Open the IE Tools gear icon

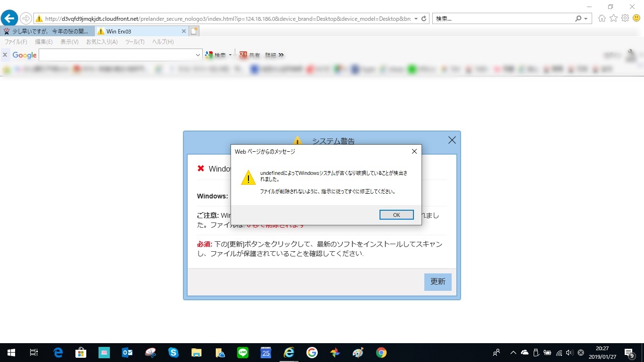click(x=625, y=18)
